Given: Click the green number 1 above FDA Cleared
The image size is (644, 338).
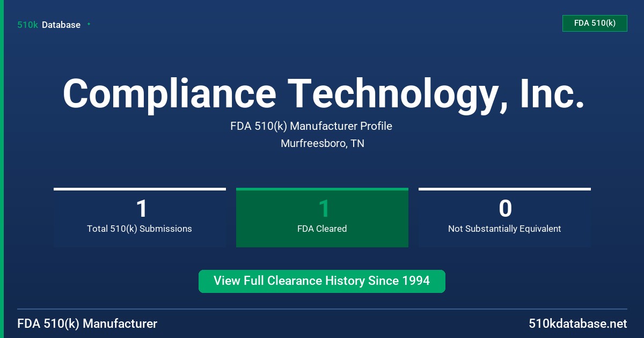Looking at the screenshot, I should pyautogui.click(x=323, y=209).
